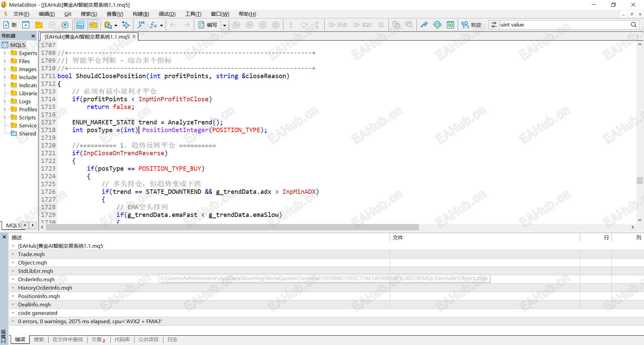
Task: Open the Compile button dropdown arrow
Action: coord(224,25)
